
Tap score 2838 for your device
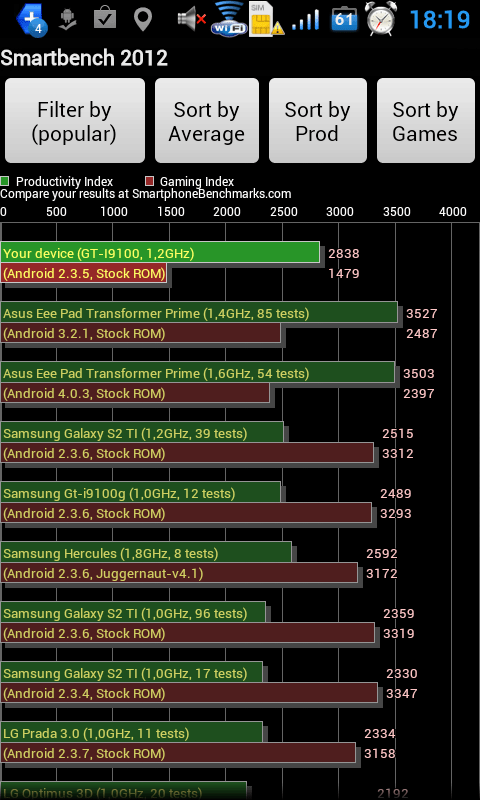[x=344, y=254]
